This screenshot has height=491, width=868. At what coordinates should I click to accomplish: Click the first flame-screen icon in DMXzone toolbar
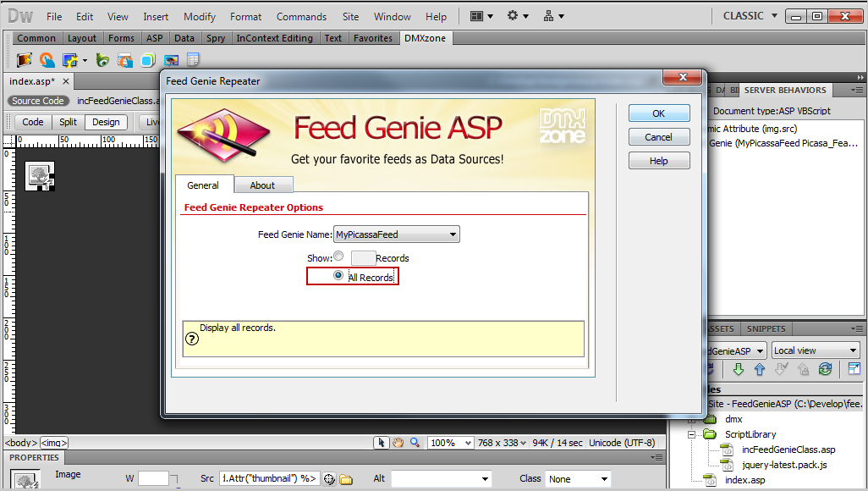click(x=24, y=60)
